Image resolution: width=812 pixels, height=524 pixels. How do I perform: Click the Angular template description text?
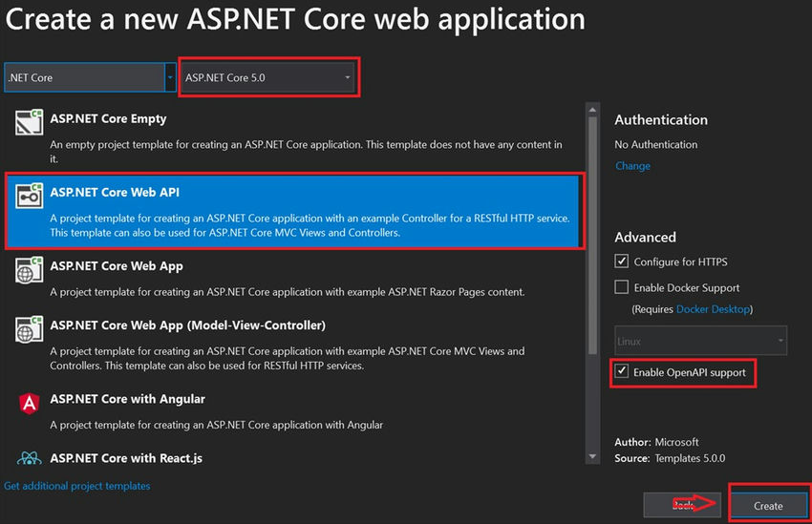[x=217, y=425]
